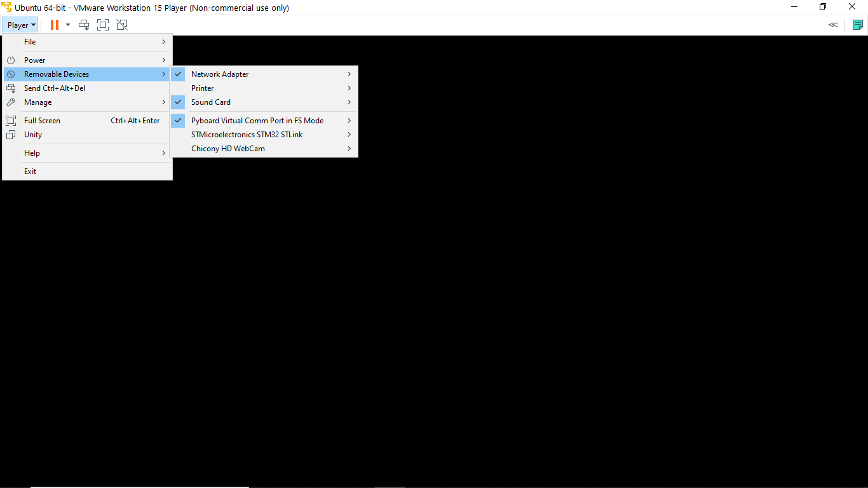
Task: Click the double-chevron collapse icon in the toolbar
Action: coord(832,25)
